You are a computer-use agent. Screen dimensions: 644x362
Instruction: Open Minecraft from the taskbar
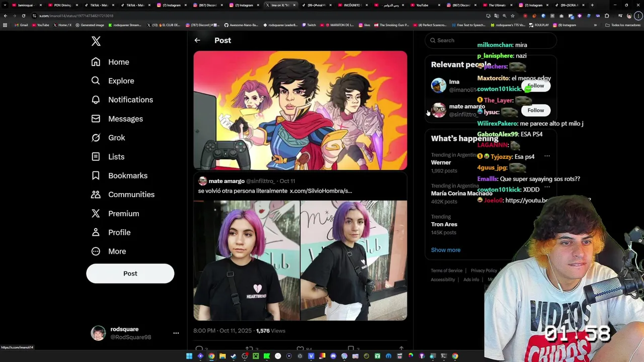[256, 356]
